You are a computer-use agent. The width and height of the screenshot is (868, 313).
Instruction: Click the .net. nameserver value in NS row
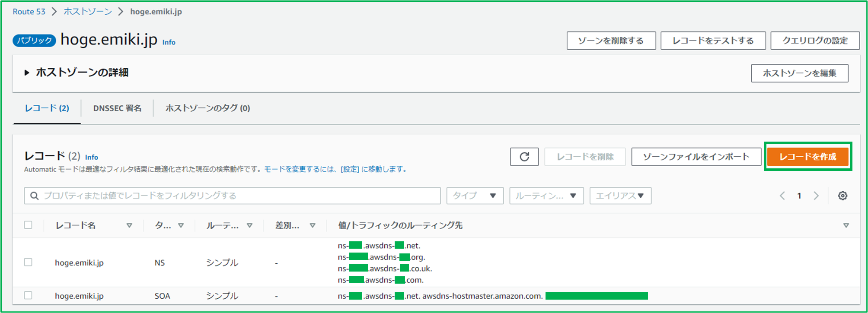pyautogui.click(x=379, y=246)
